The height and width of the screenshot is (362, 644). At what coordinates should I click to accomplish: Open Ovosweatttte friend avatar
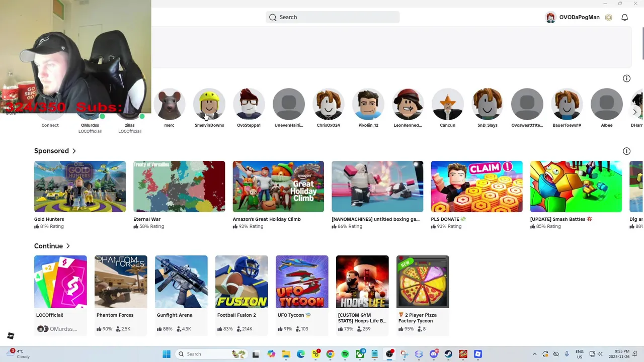pos(527,104)
